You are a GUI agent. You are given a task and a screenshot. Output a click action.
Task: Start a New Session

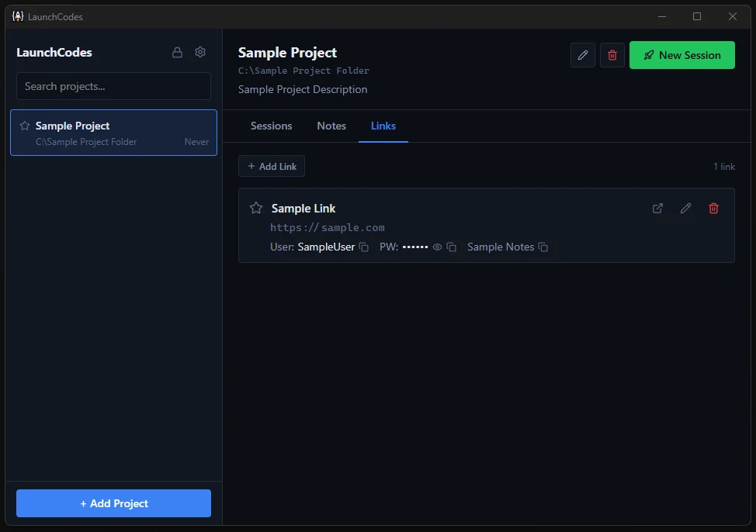pos(681,55)
